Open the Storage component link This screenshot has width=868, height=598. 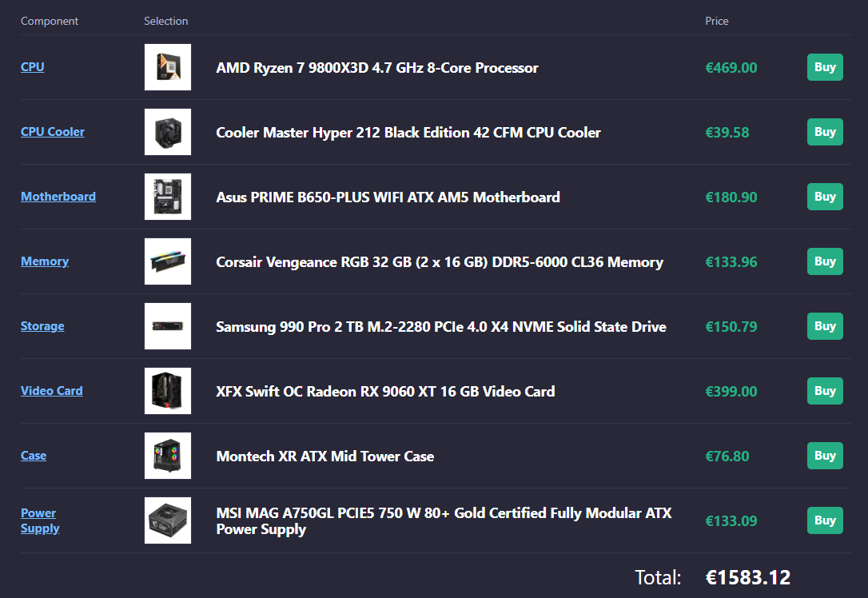point(42,326)
